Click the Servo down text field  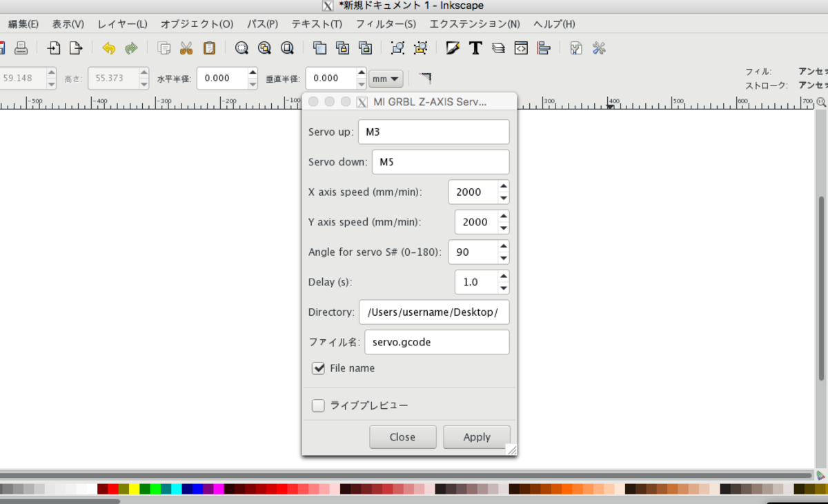(x=440, y=162)
